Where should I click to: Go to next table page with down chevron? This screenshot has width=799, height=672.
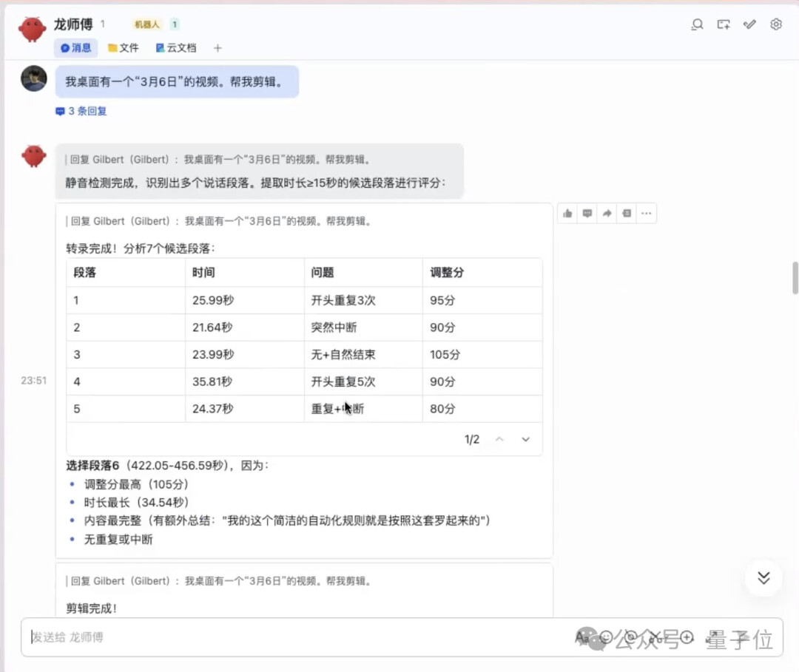tap(526, 439)
